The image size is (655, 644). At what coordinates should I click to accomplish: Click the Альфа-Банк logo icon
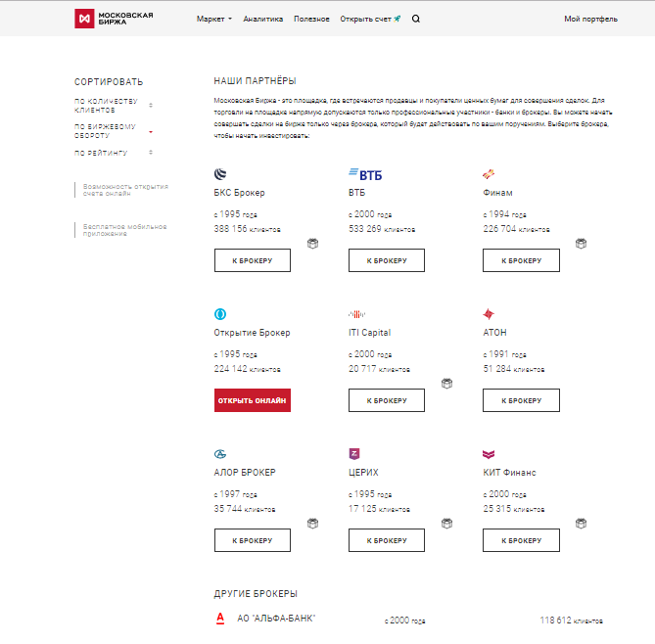220,619
